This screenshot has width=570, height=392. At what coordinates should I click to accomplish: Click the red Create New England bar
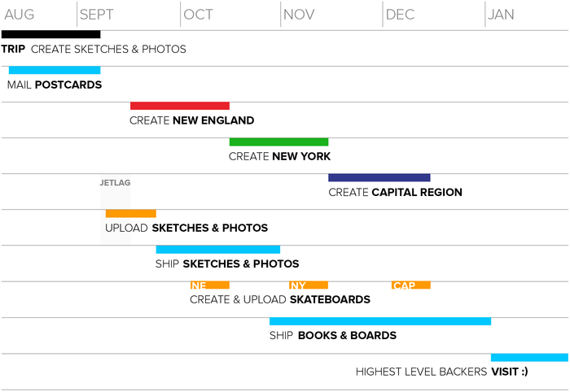click(180, 106)
